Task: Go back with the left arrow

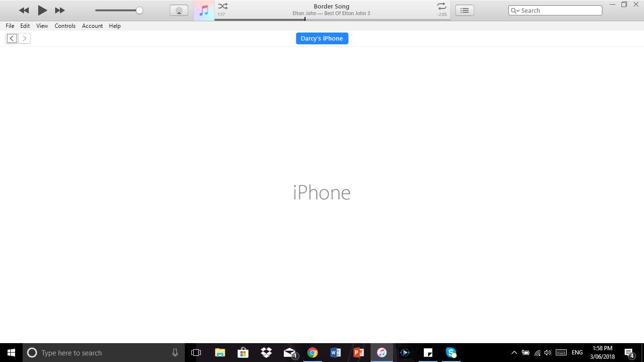Action: point(12,38)
